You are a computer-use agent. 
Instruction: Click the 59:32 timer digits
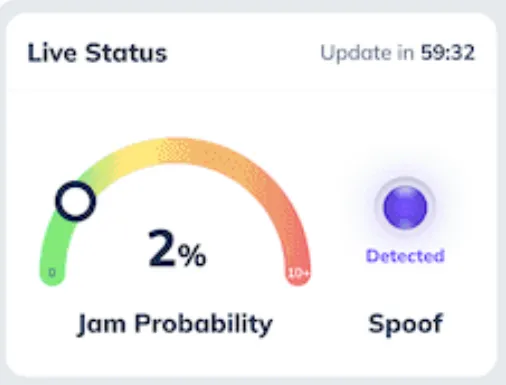[x=447, y=53]
